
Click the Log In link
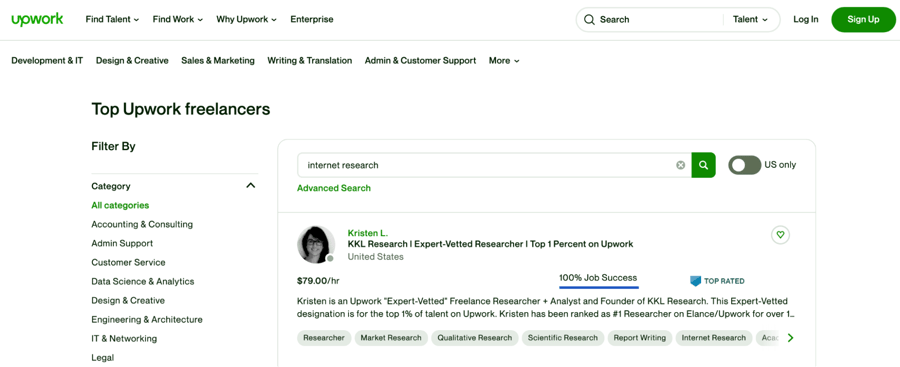pos(806,20)
